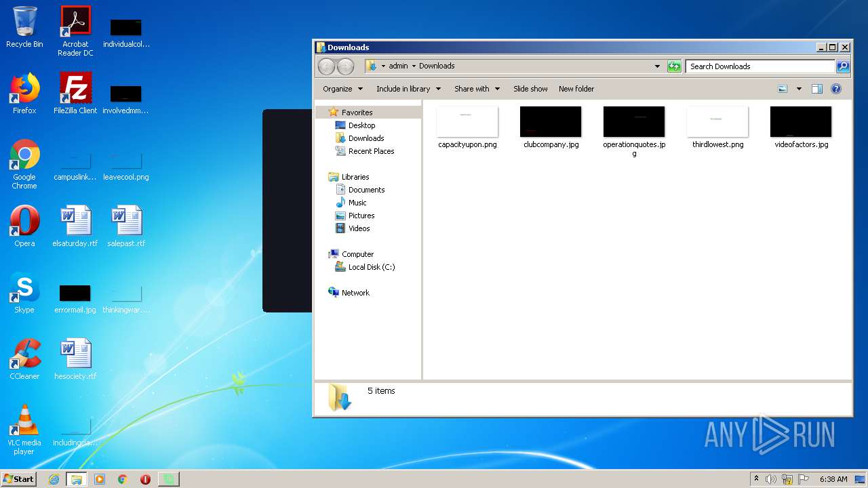
Task: Expand admin breadcrumb arrow in address bar
Action: (x=414, y=66)
